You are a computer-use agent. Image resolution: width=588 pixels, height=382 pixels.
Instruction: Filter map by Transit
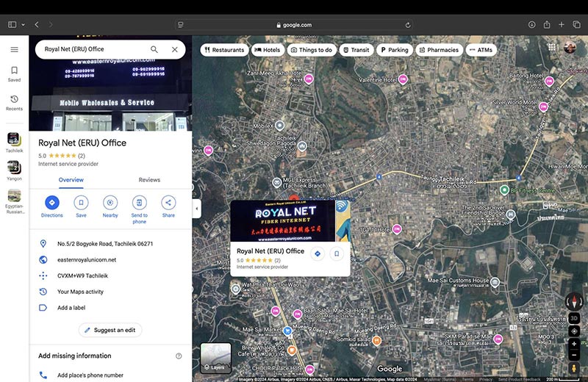pyautogui.click(x=356, y=50)
